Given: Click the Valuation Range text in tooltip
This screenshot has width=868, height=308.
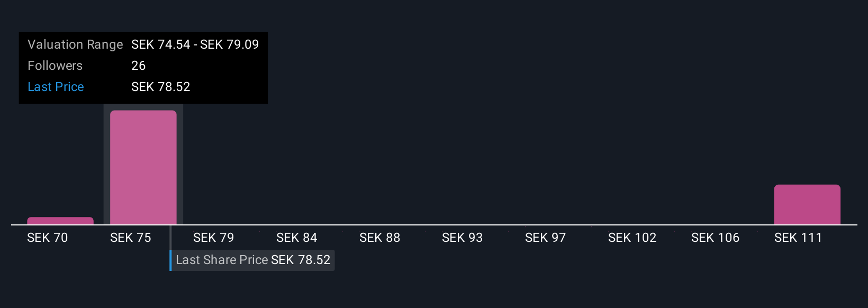Looking at the screenshot, I should point(75,44).
